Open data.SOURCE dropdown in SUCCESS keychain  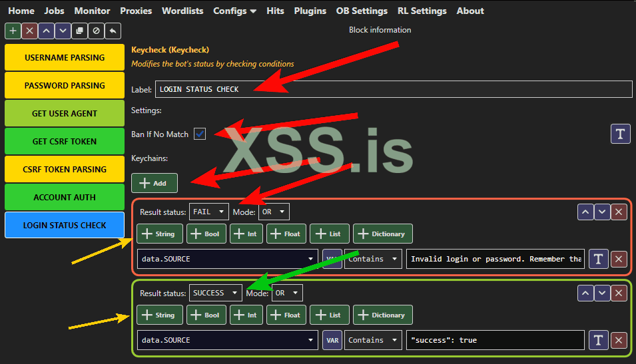pyautogui.click(x=228, y=340)
